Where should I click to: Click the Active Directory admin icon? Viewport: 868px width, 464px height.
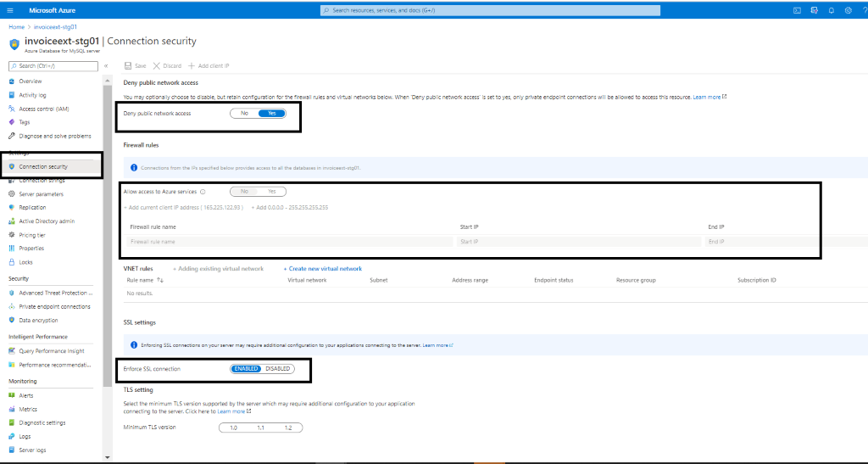click(12, 221)
